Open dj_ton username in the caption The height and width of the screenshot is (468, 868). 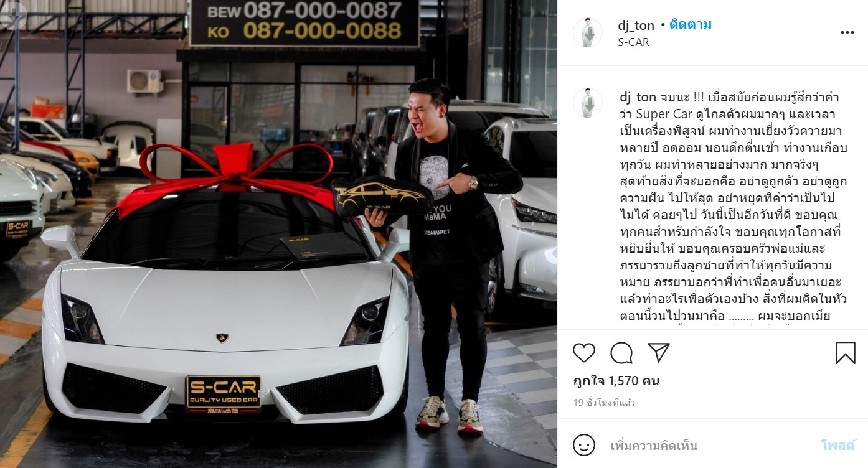pyautogui.click(x=637, y=96)
